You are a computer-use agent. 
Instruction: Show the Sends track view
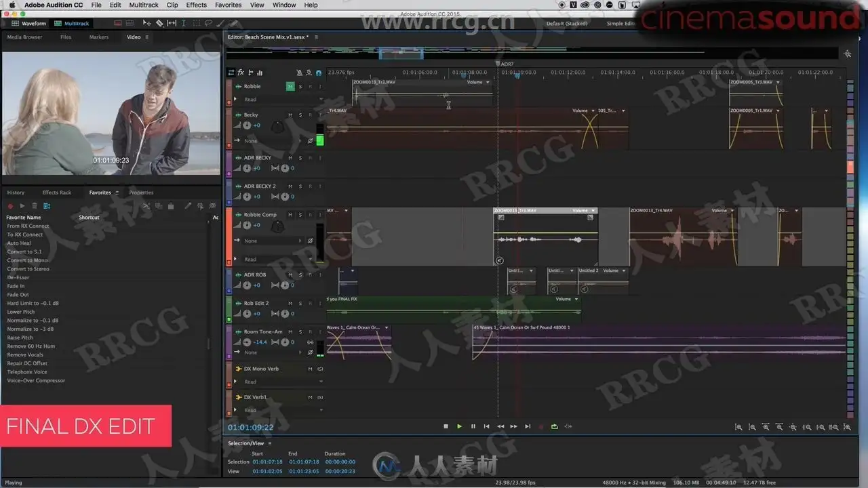[x=251, y=73]
